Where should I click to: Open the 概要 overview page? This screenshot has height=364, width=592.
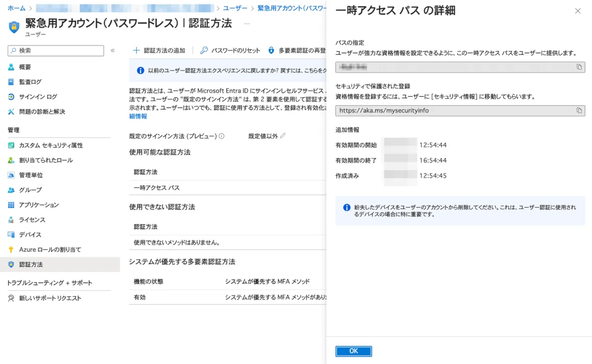pyautogui.click(x=25, y=67)
